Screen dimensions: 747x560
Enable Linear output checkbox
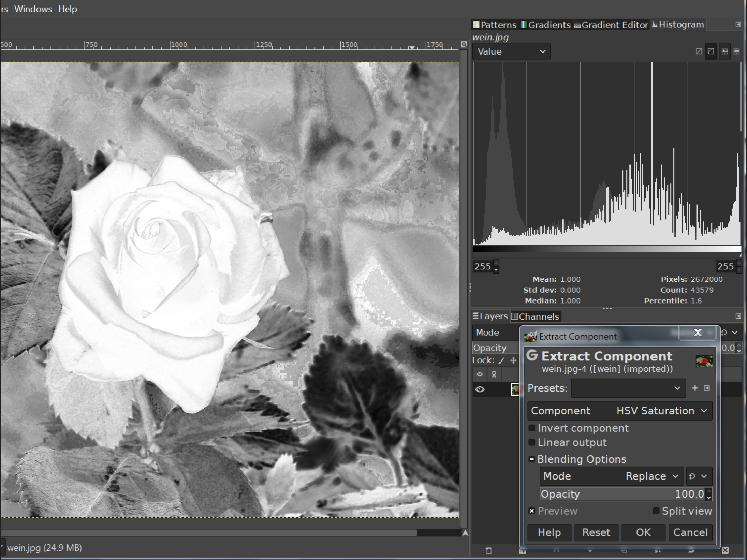(x=532, y=443)
